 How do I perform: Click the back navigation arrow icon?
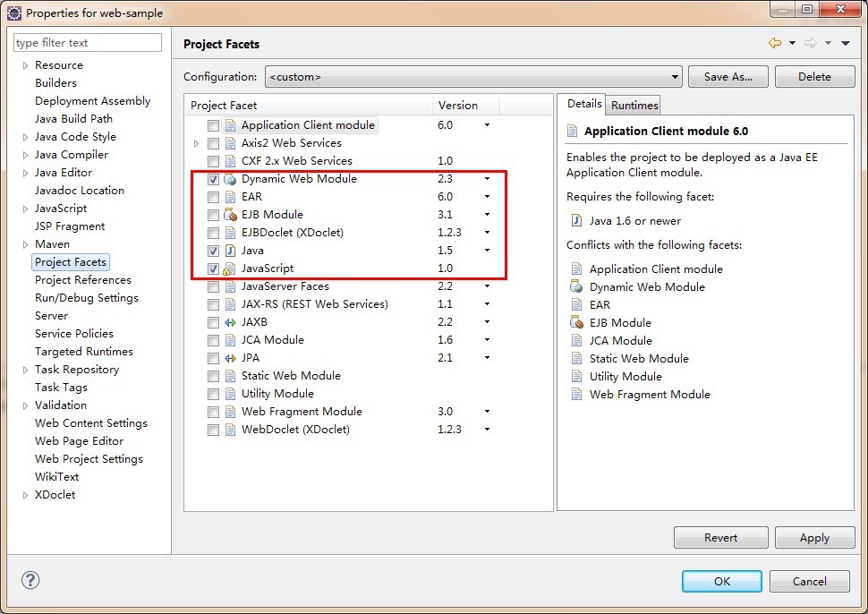[775, 43]
